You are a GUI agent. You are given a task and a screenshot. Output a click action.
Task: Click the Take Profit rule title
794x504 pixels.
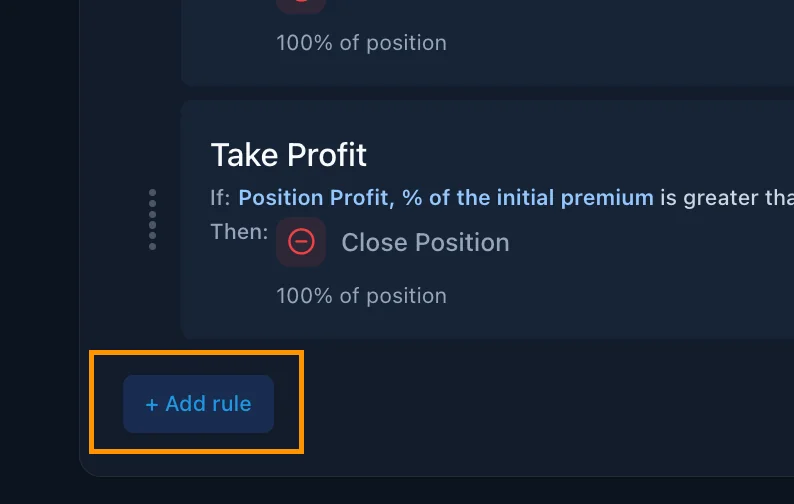pyautogui.click(x=288, y=154)
